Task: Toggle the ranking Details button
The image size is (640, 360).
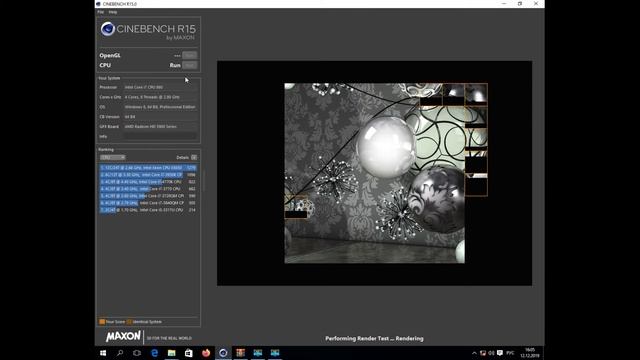Action: pos(194,157)
